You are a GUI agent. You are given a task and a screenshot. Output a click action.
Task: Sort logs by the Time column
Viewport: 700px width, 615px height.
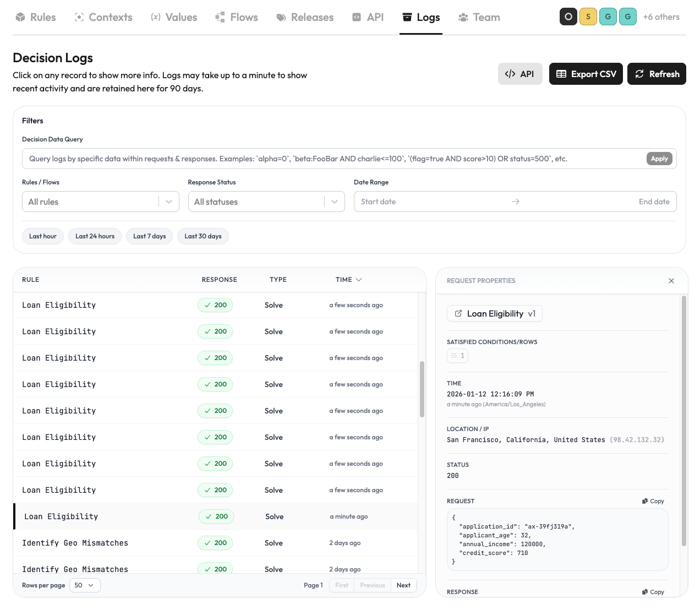[x=348, y=280]
